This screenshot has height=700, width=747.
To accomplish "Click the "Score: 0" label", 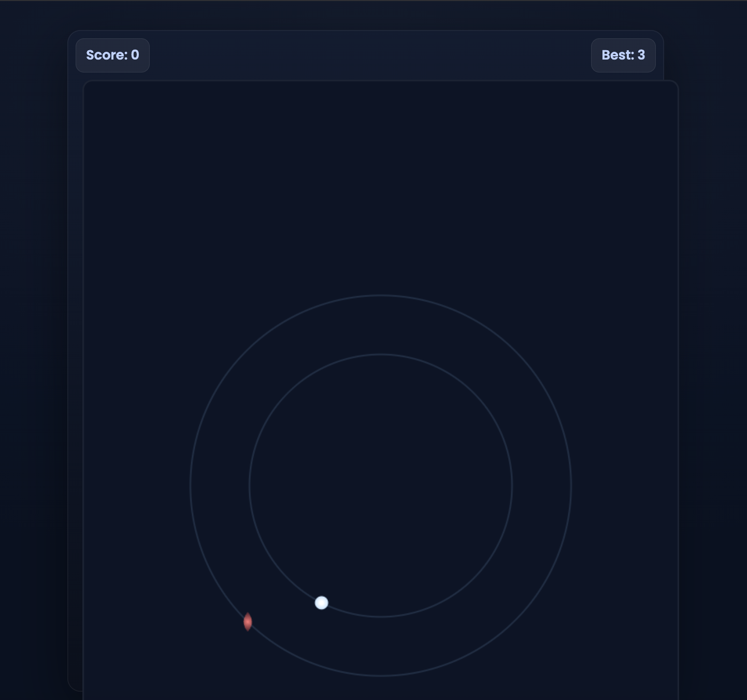I will coord(112,55).
